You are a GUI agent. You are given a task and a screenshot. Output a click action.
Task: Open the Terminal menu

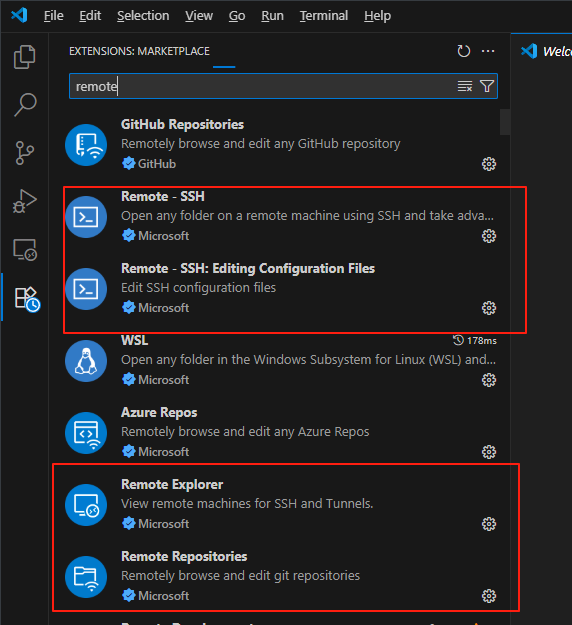tap(324, 16)
